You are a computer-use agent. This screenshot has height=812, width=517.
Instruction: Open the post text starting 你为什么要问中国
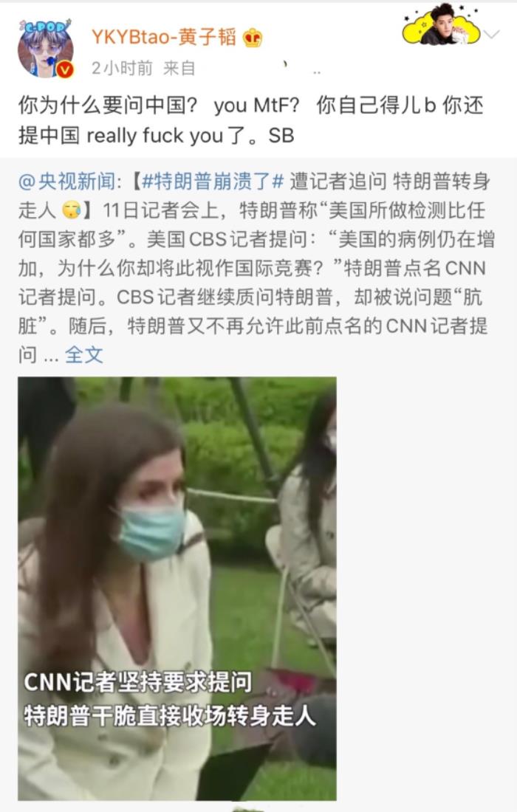click(250, 120)
